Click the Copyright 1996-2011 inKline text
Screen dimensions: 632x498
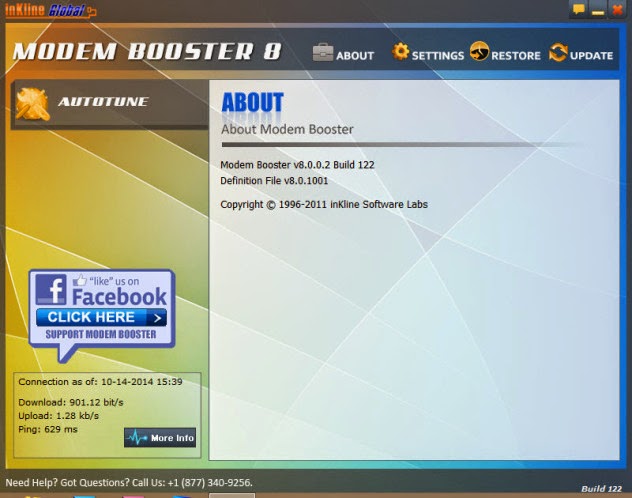(x=324, y=204)
